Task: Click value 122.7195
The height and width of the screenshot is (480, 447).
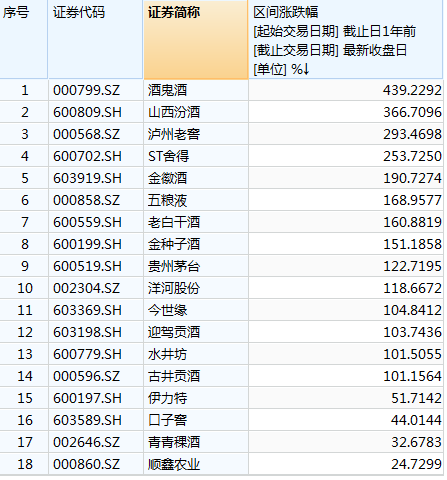Action: coord(412,266)
